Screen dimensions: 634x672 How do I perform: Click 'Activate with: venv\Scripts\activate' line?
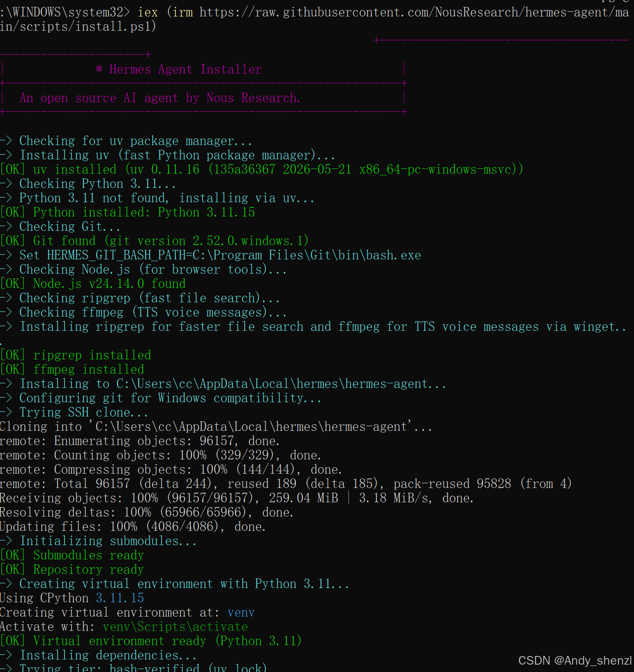tap(124, 627)
